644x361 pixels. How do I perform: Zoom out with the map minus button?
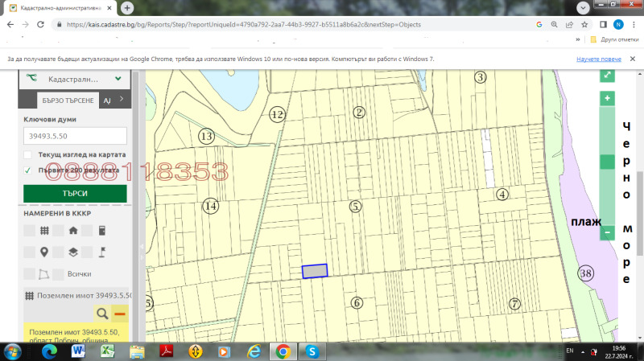pyautogui.click(x=608, y=232)
